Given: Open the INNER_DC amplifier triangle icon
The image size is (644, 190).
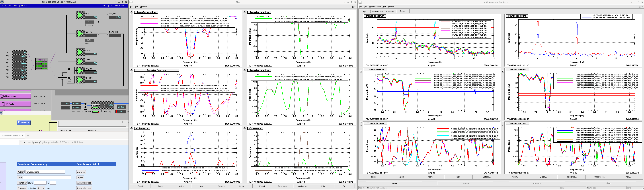Looking at the screenshot, I should click(x=80, y=34).
